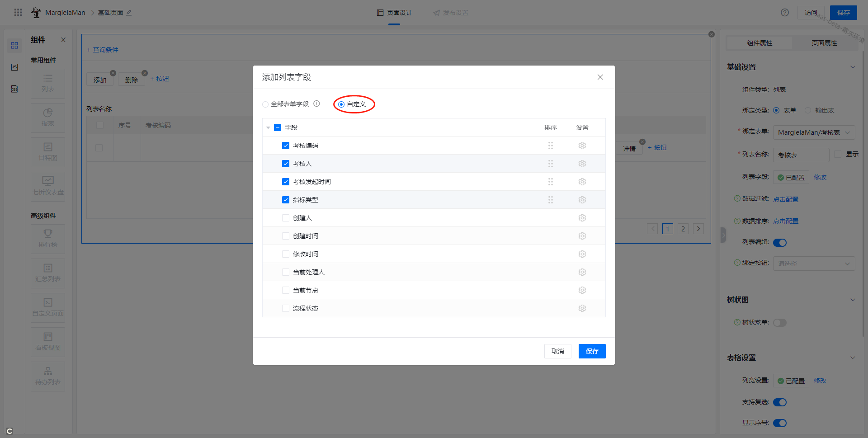Uncheck the 指标类型 field checkbox
868x438 pixels.
[x=286, y=200]
